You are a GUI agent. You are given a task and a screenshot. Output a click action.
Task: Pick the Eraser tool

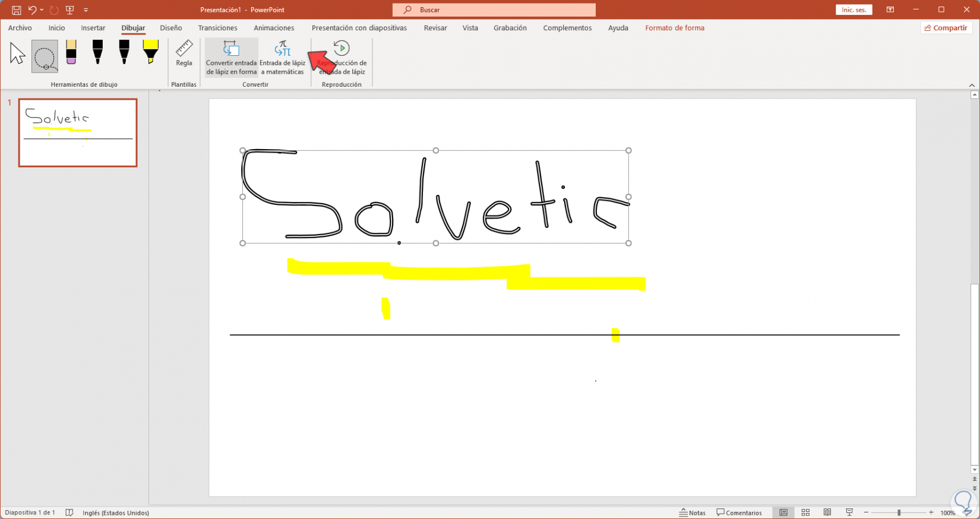click(71, 52)
